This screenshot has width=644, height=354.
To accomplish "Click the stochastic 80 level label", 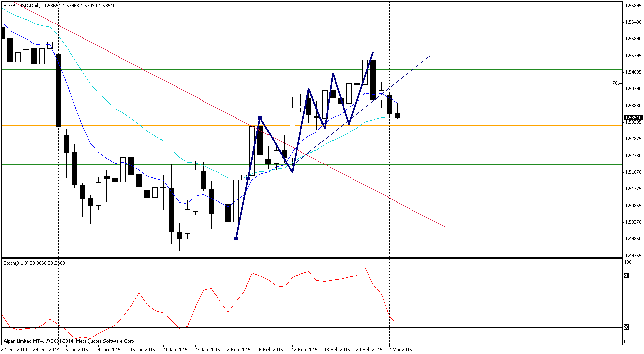I will click(626, 276).
